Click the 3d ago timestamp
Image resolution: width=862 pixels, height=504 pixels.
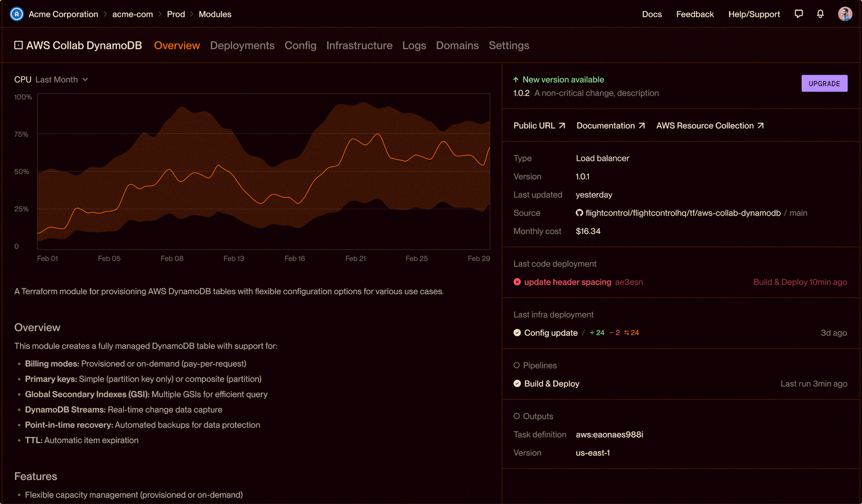[x=834, y=333]
